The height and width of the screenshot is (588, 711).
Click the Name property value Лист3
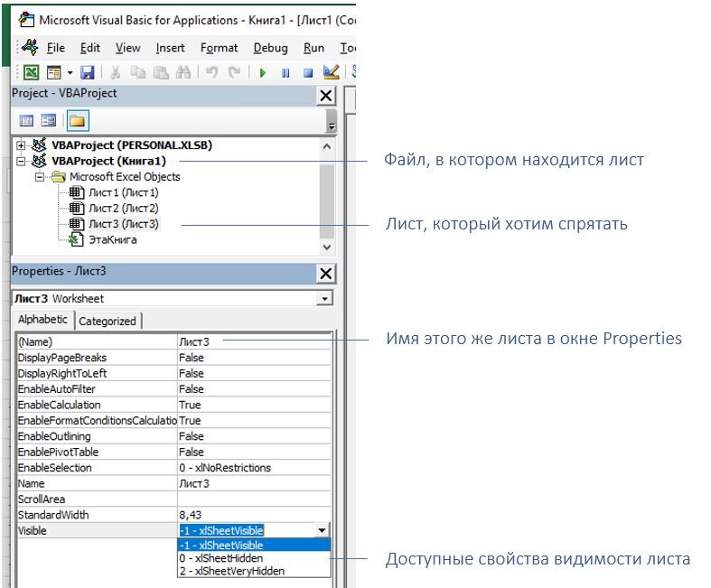254,483
